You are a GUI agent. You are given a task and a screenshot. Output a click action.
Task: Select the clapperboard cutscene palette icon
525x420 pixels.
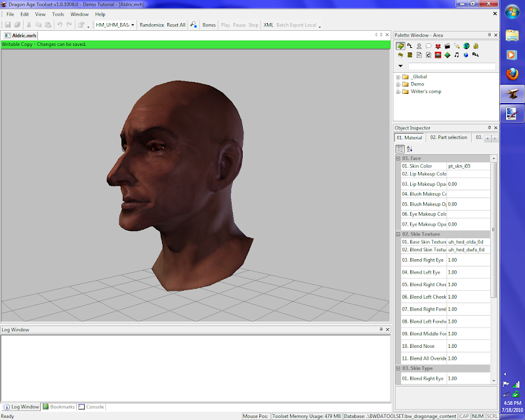click(x=447, y=46)
